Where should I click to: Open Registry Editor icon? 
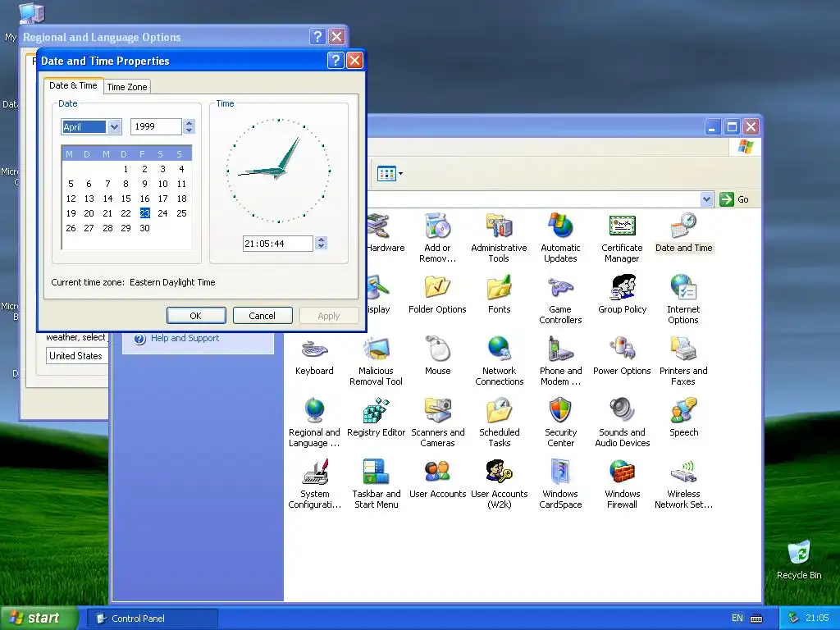[x=376, y=417]
